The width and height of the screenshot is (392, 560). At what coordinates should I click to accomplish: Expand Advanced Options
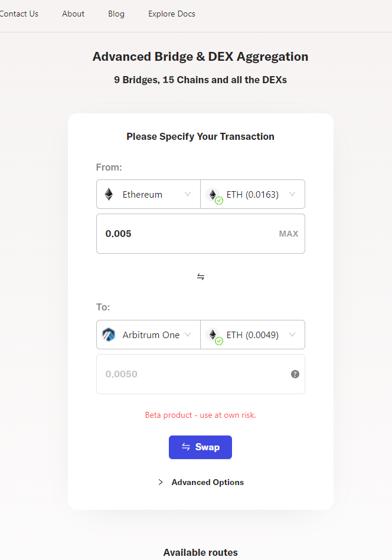207,482
